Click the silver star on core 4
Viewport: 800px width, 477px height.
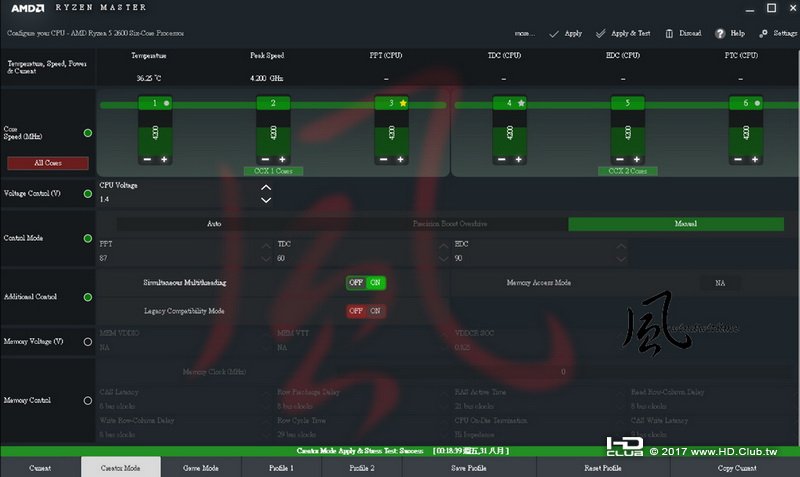click(521, 103)
